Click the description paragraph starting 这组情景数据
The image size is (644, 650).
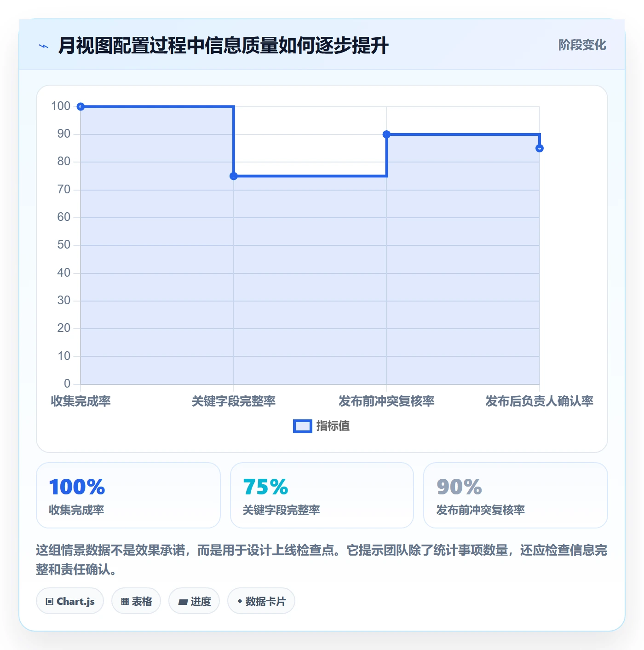pyautogui.click(x=322, y=560)
